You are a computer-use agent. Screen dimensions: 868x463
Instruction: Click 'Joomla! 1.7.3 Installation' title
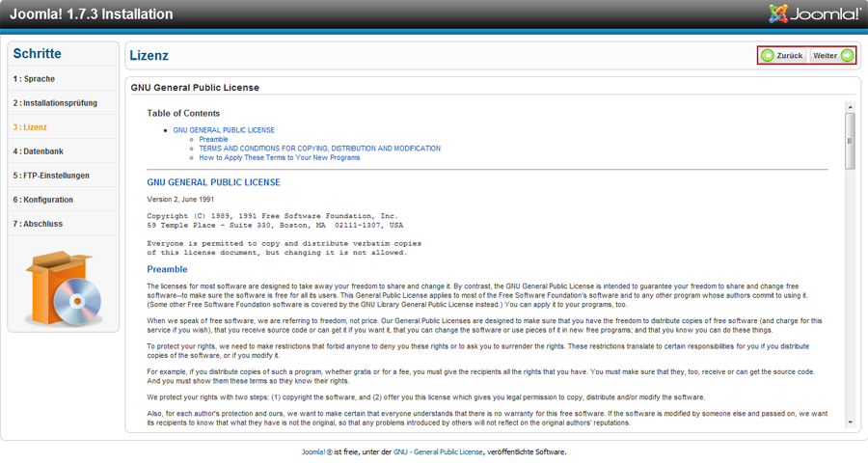tap(92, 14)
